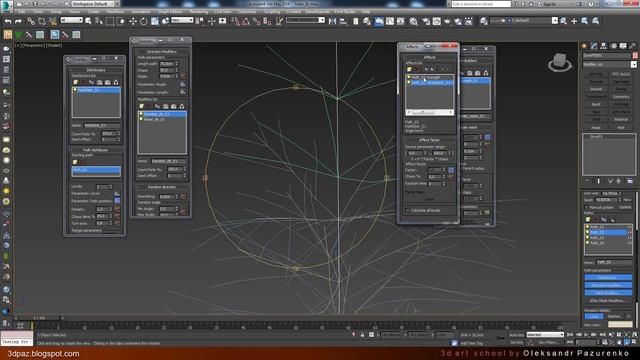Open the Rendering menu

[199, 12]
